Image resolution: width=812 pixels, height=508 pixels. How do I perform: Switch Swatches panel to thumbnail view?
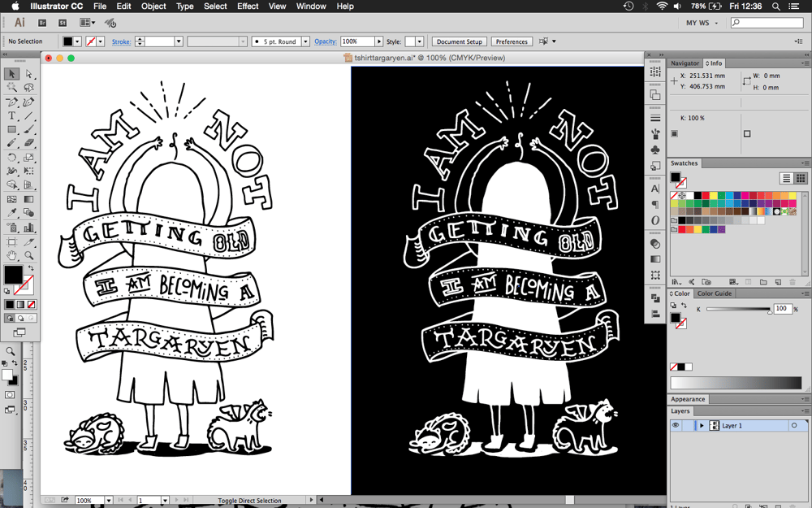[x=801, y=178]
